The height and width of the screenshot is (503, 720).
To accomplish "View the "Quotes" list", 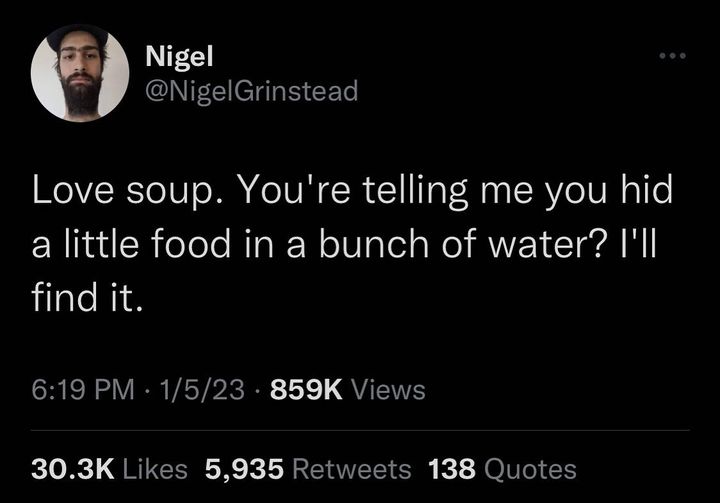I will (529, 468).
